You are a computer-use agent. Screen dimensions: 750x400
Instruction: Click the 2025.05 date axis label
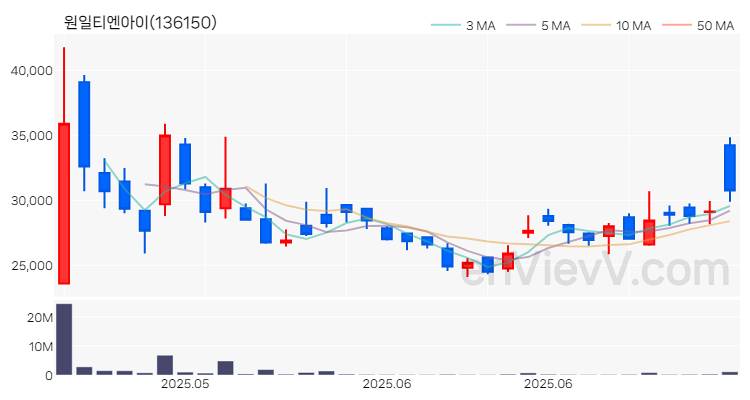coord(185,384)
